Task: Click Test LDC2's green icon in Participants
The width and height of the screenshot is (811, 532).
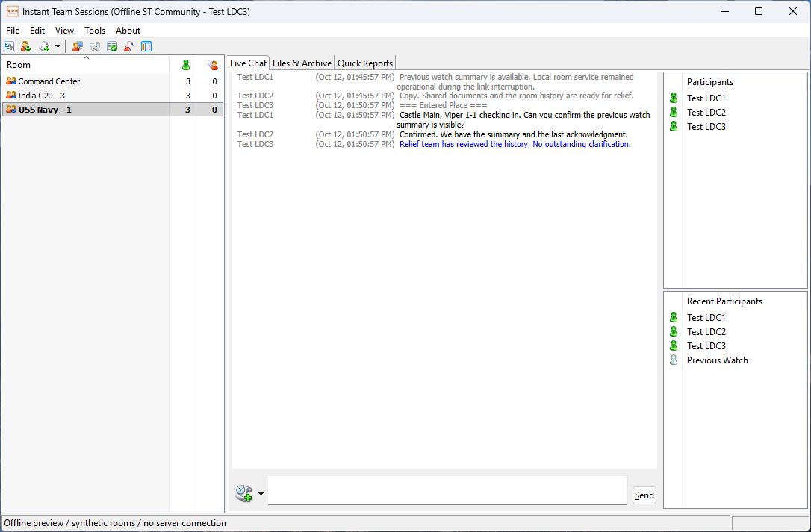Action: [x=674, y=112]
